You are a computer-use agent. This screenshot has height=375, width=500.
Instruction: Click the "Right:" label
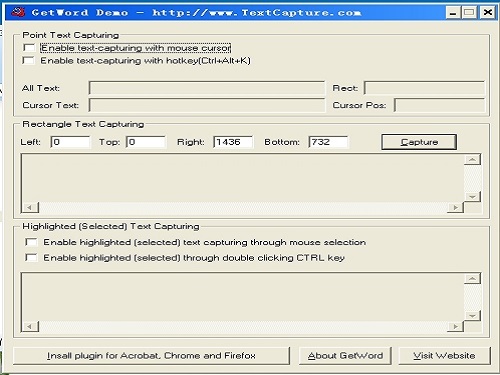tap(191, 142)
